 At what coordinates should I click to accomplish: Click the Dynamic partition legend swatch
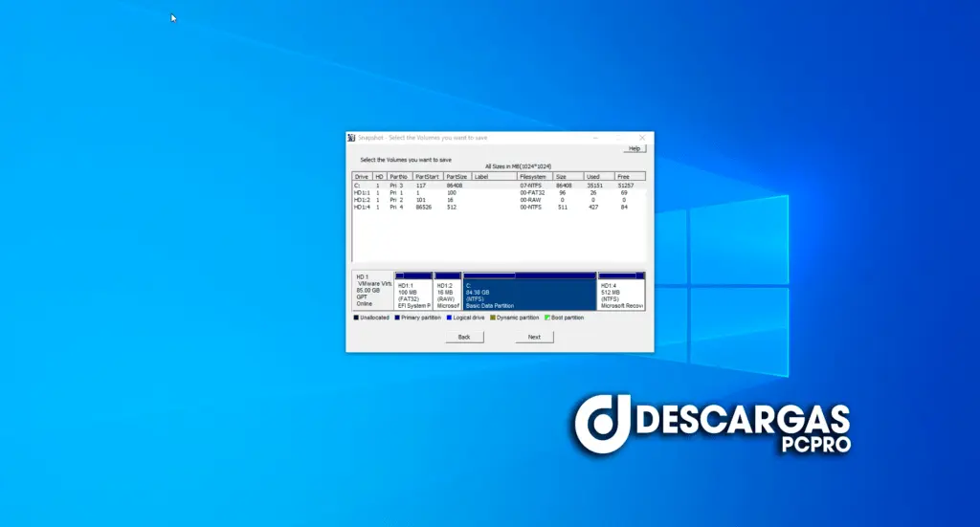493,318
